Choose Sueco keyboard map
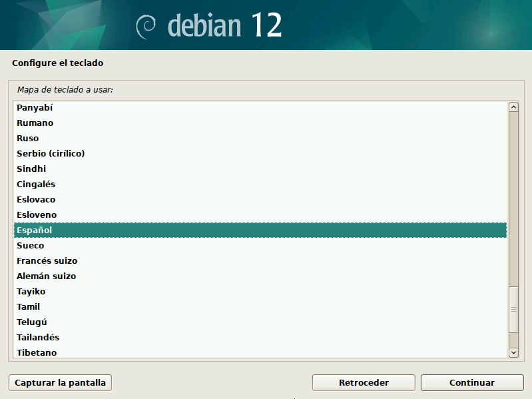 click(x=30, y=246)
